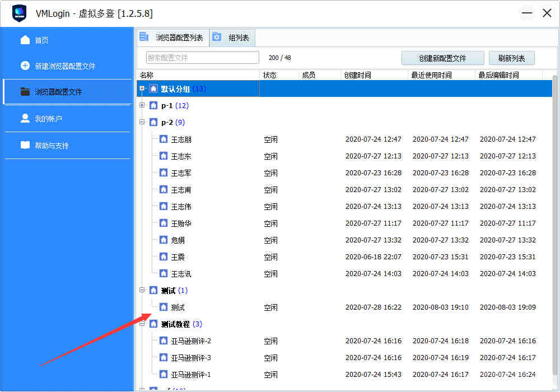
Task: Open 新建浏览器配置文件 in the sidebar
Action: coord(65,67)
